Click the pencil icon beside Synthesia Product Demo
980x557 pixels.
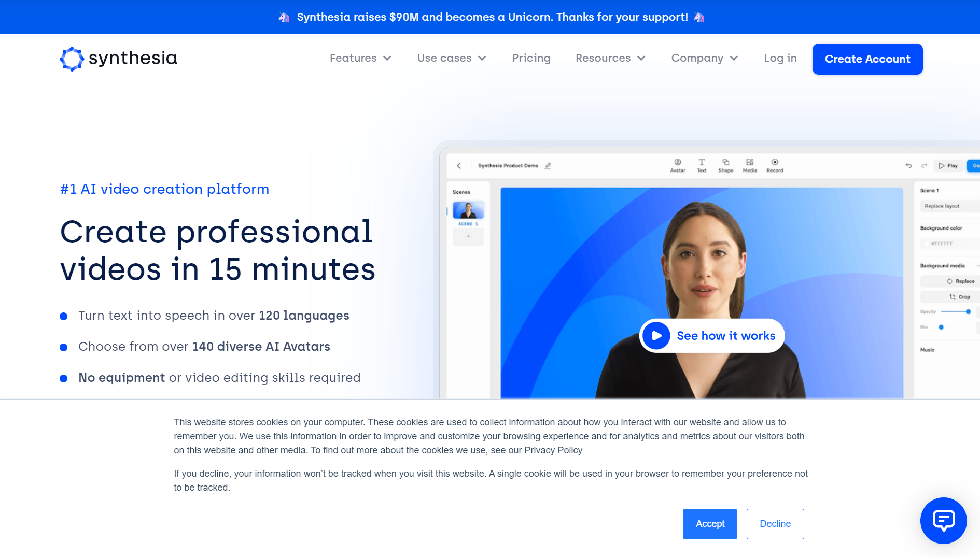(548, 166)
